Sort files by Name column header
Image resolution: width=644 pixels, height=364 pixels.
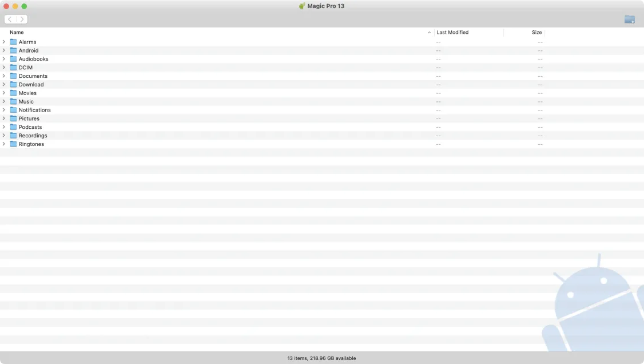point(17,33)
